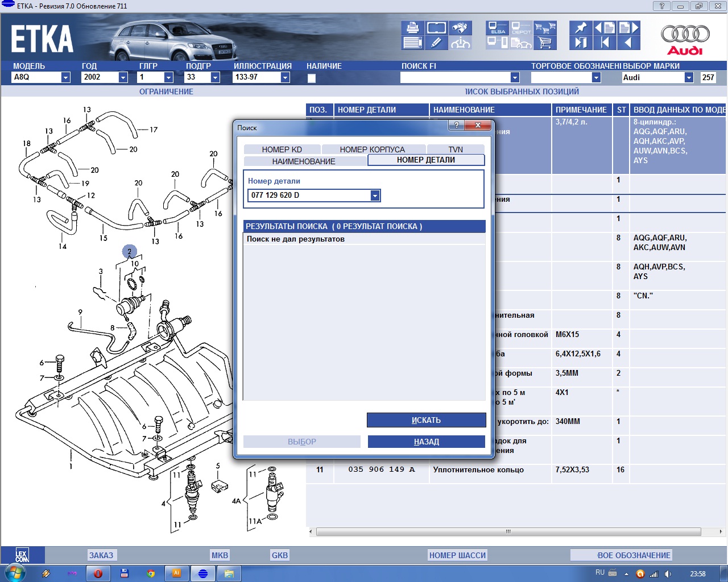Viewport: 728px width, 582px height.
Task: Open the ELSA link icon
Action: tap(498, 28)
